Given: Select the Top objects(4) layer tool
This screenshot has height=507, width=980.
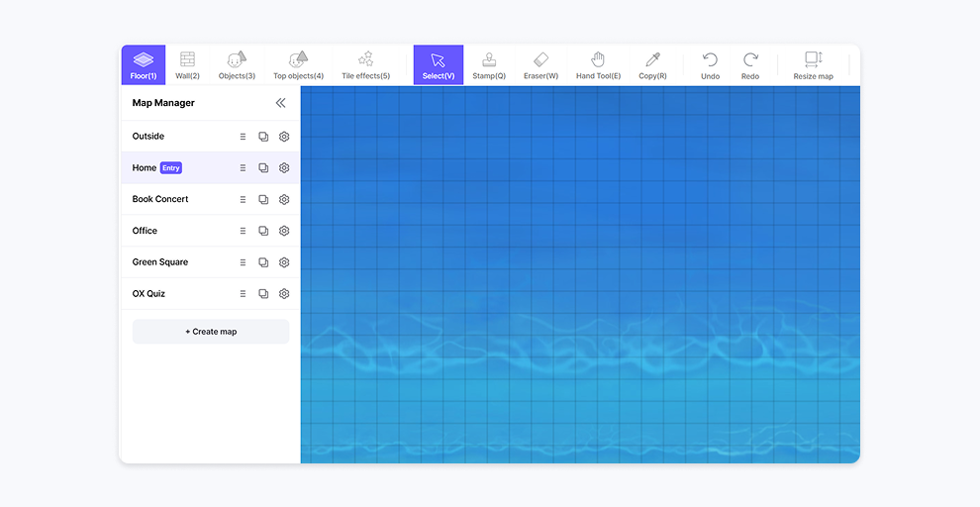Looking at the screenshot, I should pyautogui.click(x=298, y=65).
